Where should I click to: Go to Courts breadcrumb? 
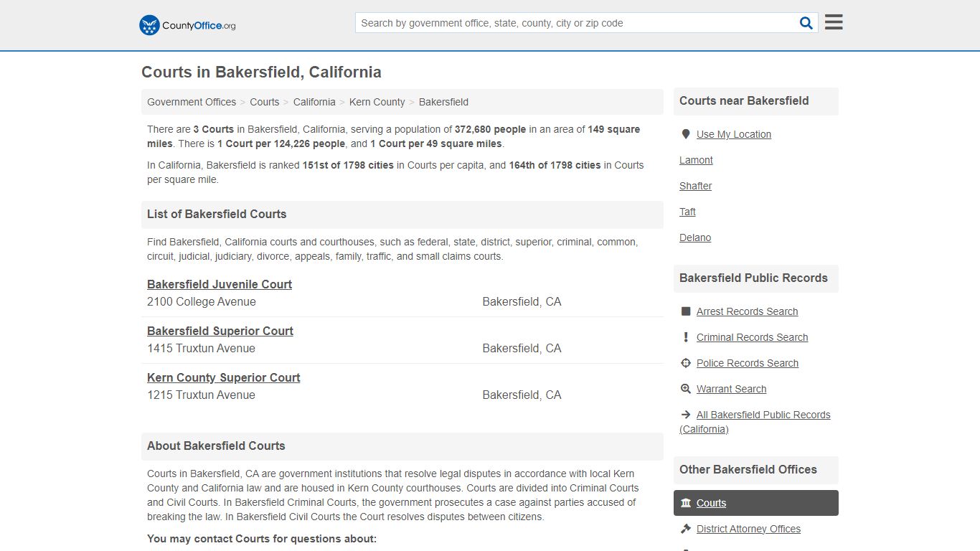[x=265, y=102]
